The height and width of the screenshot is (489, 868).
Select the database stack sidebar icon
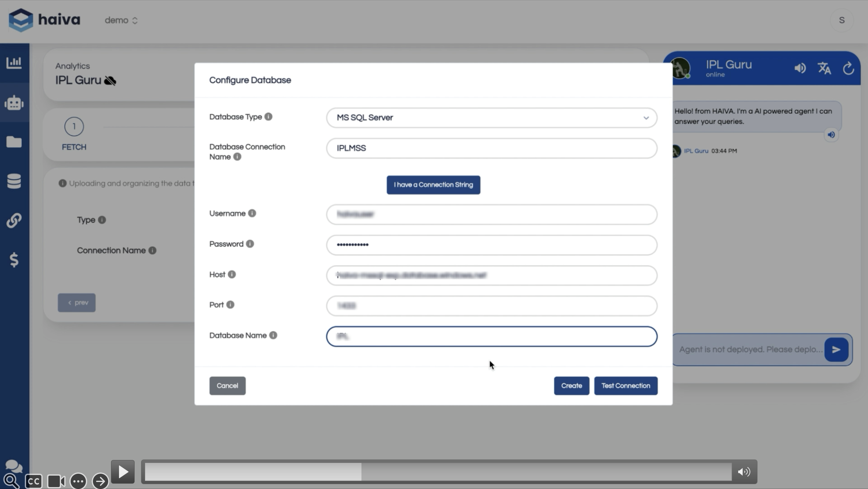point(14,181)
